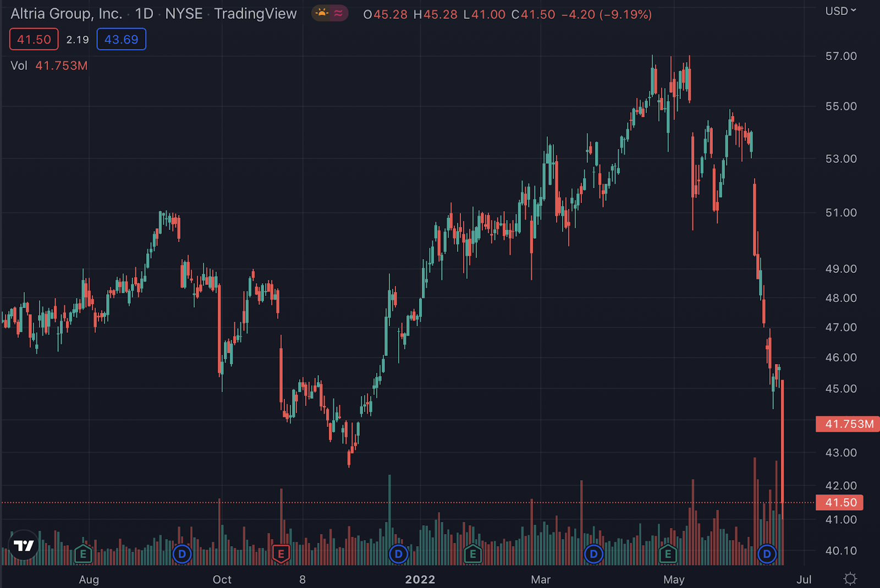Click the 2022 label on time axis

[420, 579]
